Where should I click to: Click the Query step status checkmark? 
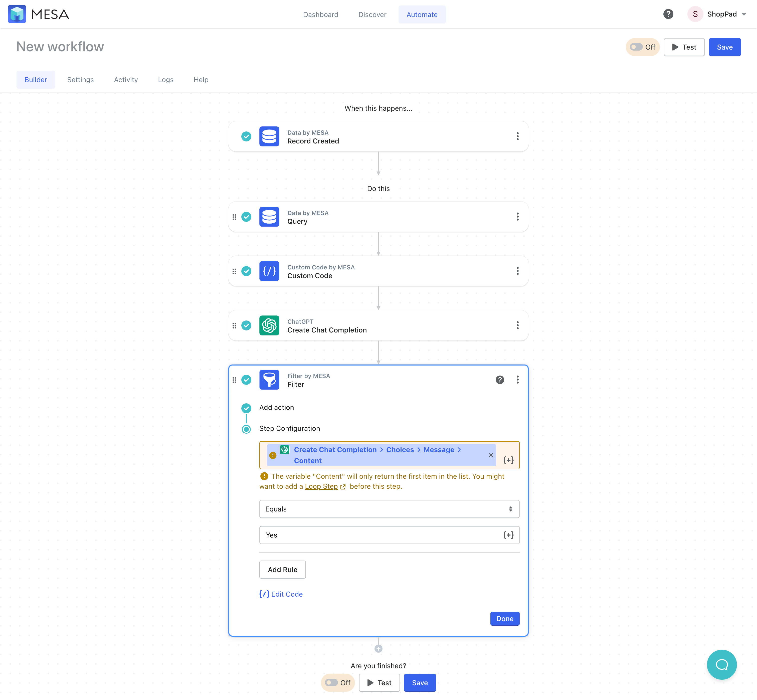(x=246, y=217)
